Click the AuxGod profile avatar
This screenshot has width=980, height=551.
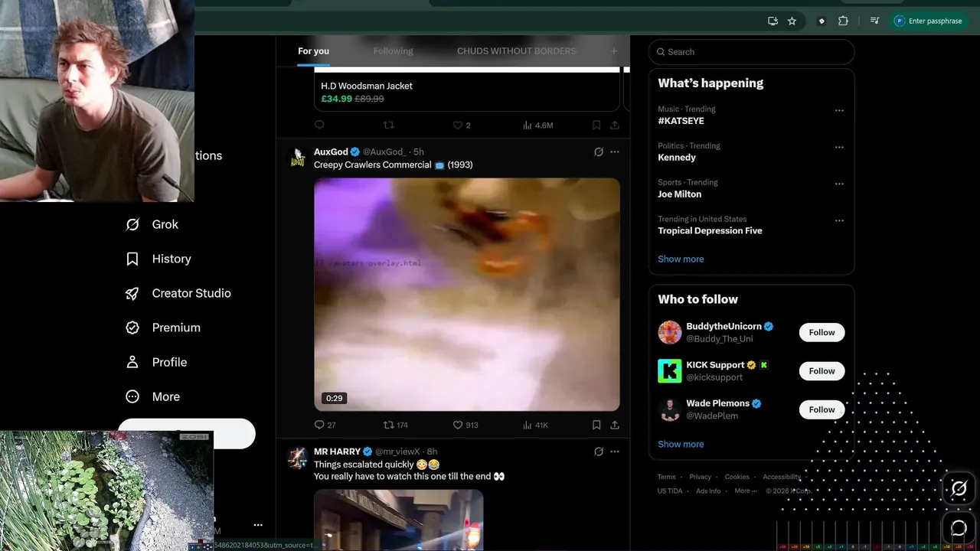(x=297, y=158)
